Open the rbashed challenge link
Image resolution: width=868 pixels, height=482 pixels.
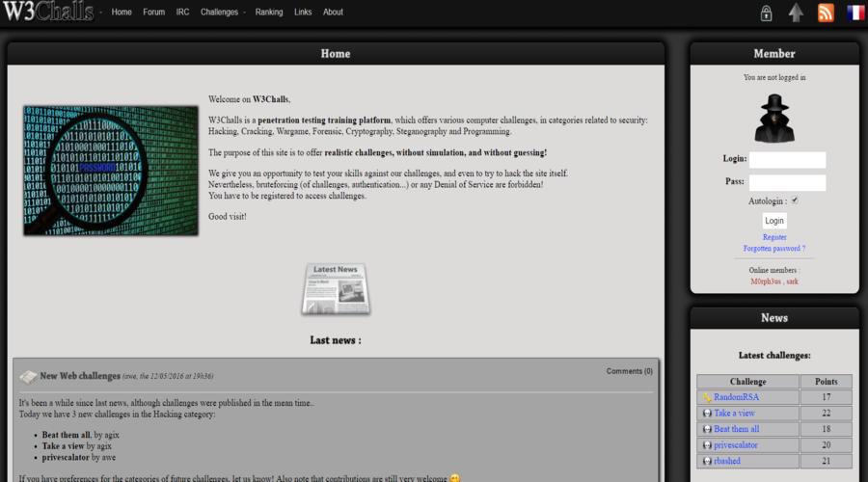tap(727, 461)
